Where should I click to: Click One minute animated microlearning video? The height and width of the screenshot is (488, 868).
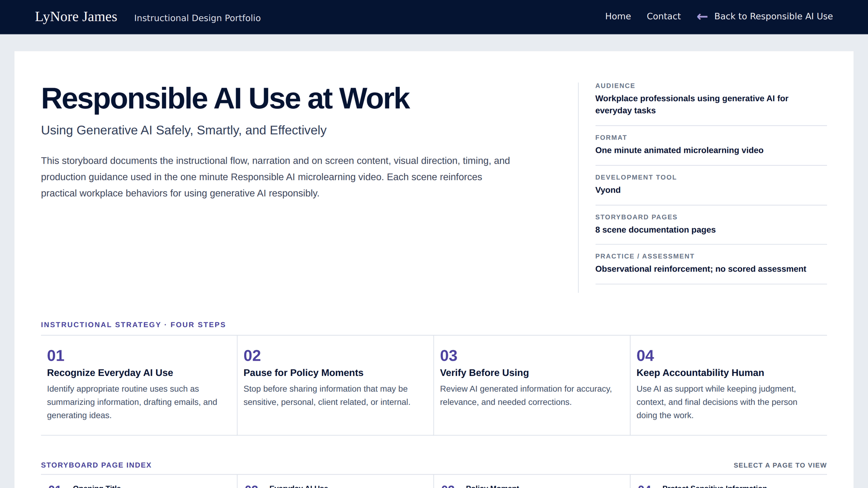679,150
